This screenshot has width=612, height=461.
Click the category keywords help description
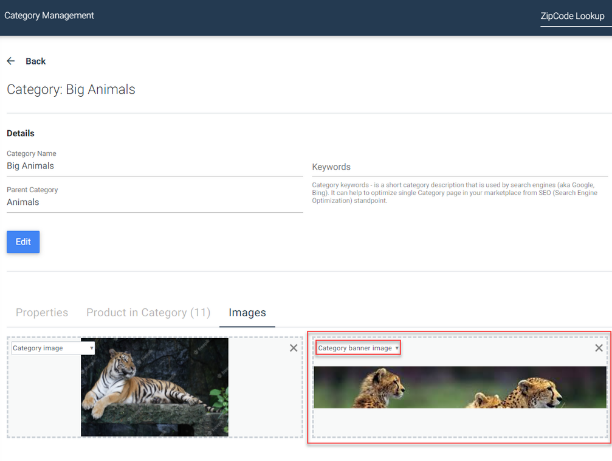pyautogui.click(x=454, y=193)
